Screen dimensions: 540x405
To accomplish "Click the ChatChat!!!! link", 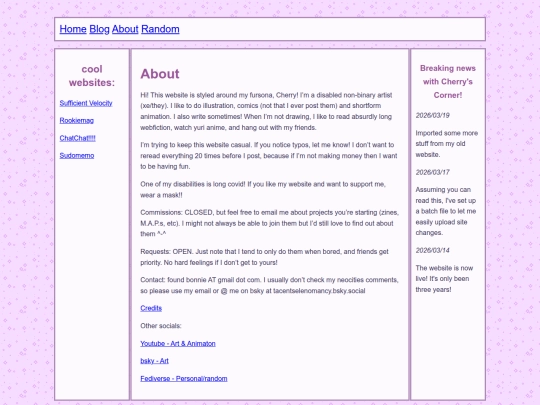I will point(77,138).
